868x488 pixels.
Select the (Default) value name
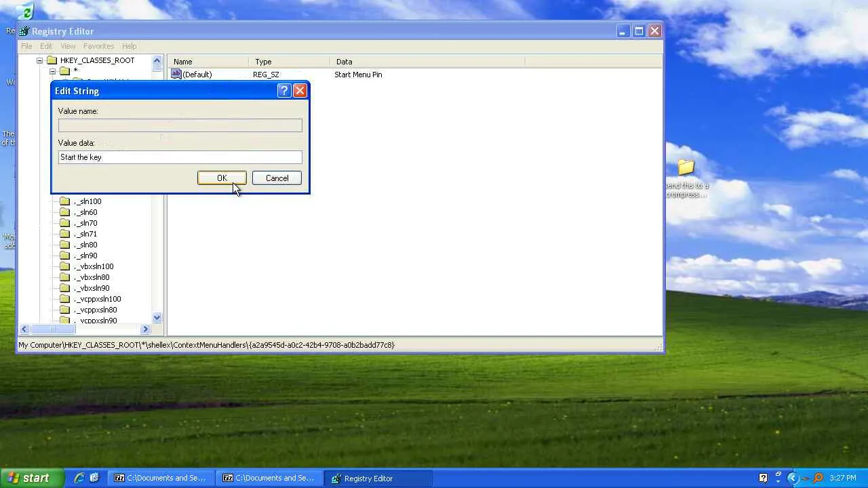pyautogui.click(x=197, y=75)
